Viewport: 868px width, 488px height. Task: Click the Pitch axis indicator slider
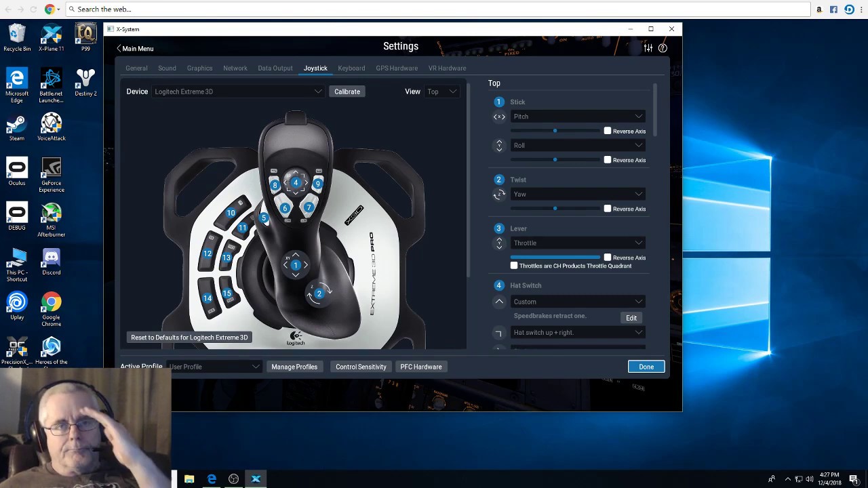(x=555, y=131)
